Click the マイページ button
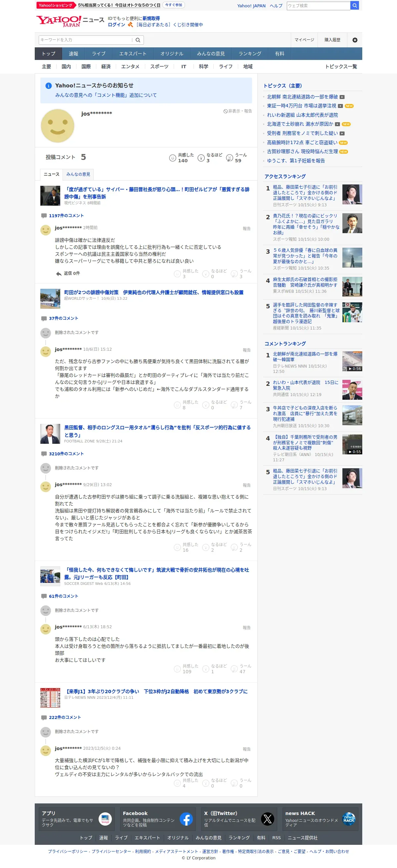This screenshot has width=397, height=868. 304,40
